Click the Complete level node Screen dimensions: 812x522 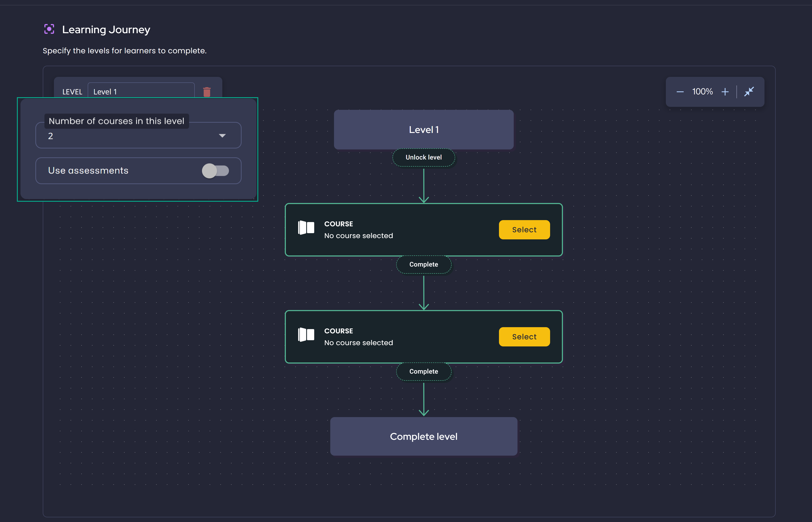423,436
